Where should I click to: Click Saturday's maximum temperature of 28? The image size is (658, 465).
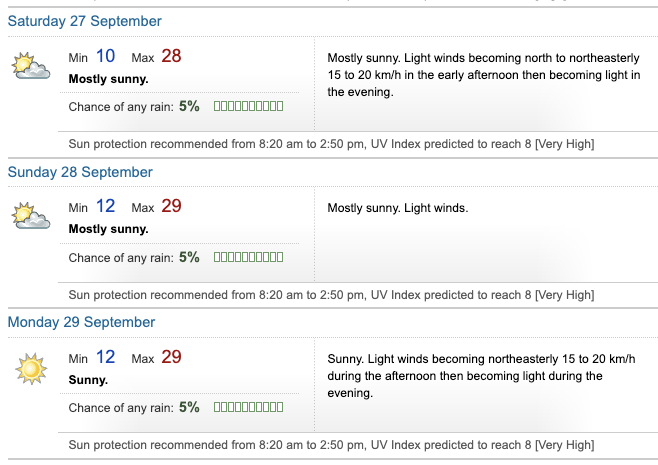click(171, 56)
